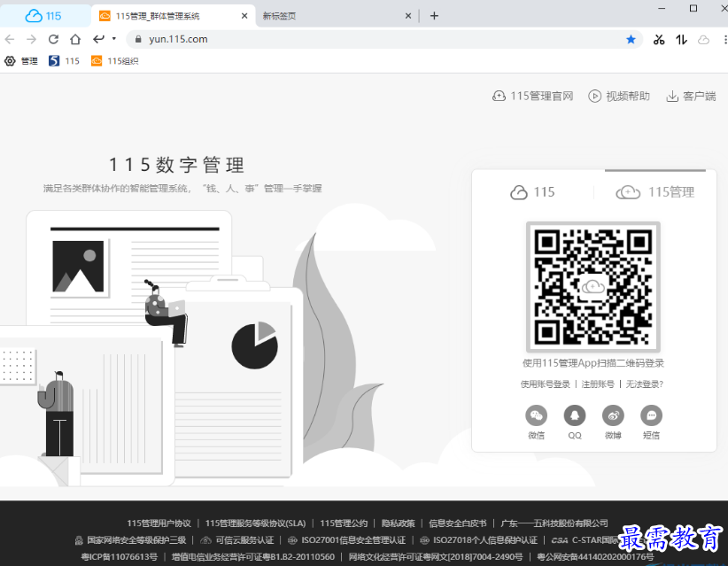
Task: Click 增值电信业务经营许可证粤B1.B2-20110560
Action: (x=253, y=557)
